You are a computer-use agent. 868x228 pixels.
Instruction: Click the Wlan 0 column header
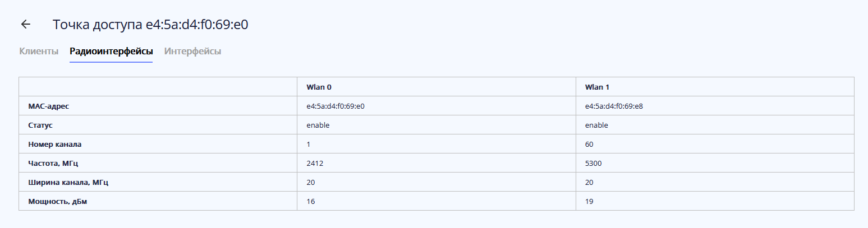click(x=318, y=87)
